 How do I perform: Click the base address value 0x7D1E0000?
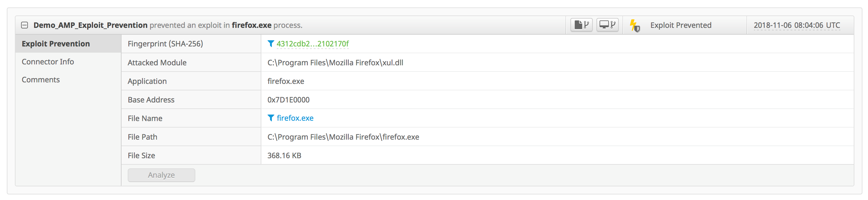(288, 100)
